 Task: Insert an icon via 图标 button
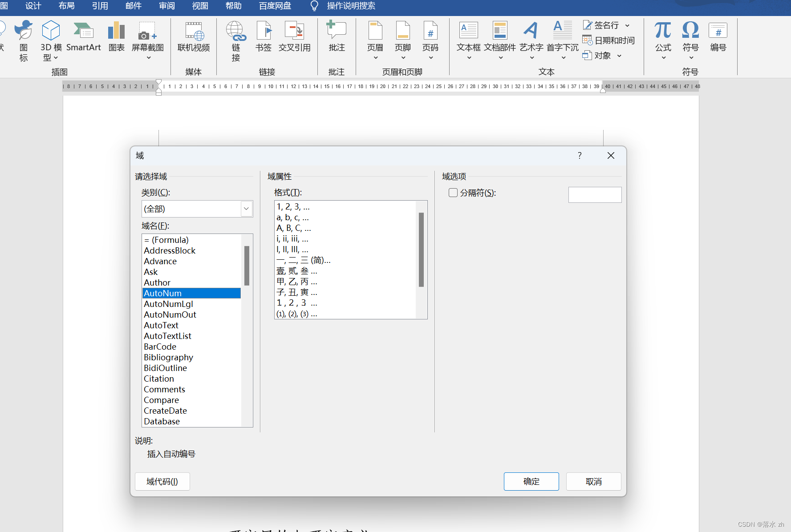point(24,41)
